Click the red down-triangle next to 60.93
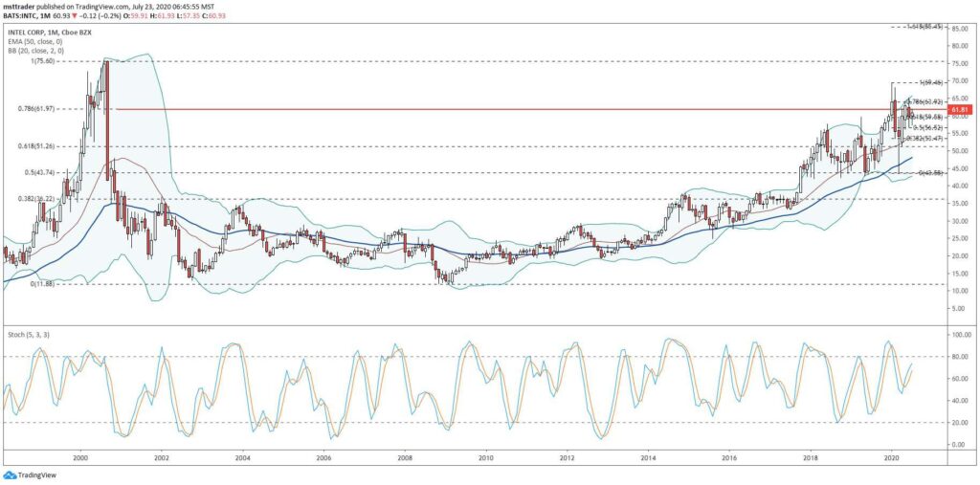 tap(75, 15)
